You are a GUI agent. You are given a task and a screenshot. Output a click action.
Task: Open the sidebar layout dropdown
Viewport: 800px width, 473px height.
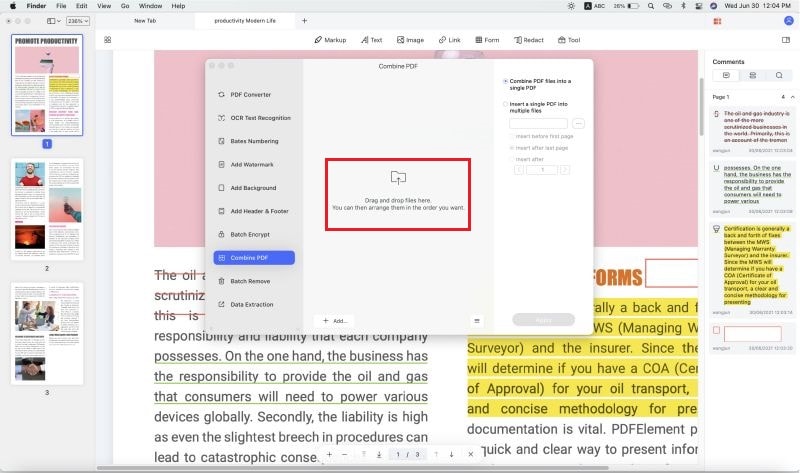point(54,21)
